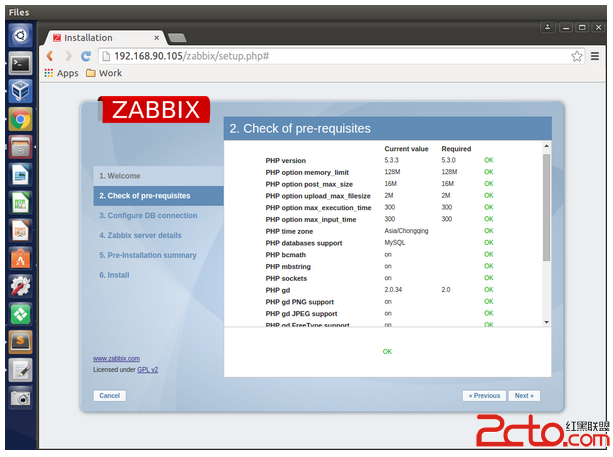Viewport: 613px width, 457px height.
Task: Open green diamond app in dock
Action: point(20,314)
